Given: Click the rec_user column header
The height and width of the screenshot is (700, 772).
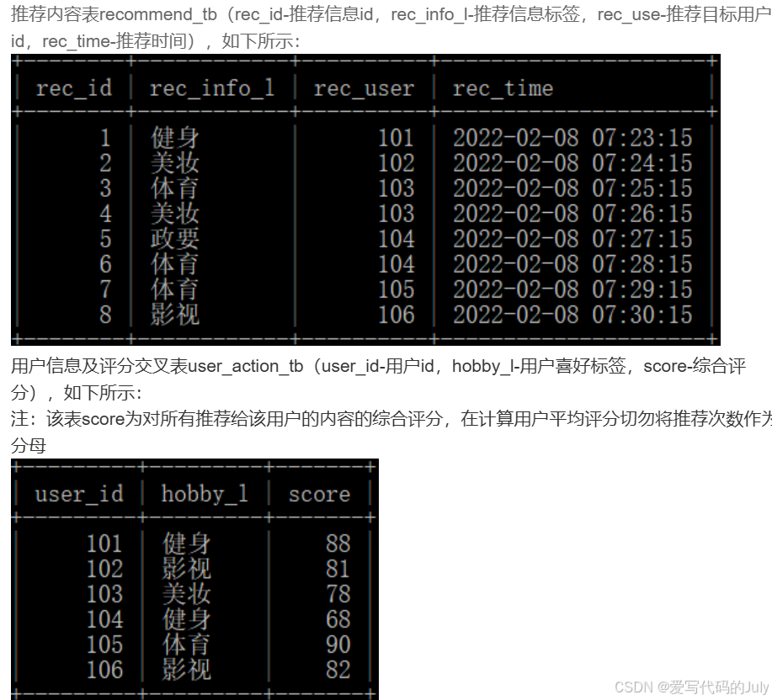Looking at the screenshot, I should [362, 87].
